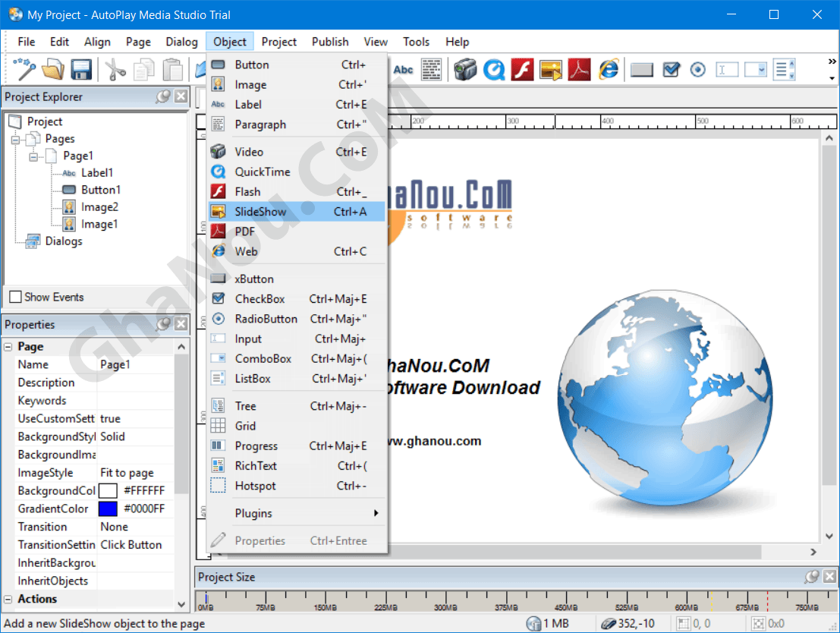840x633 pixels.
Task: Add RadioButton object from the toolbar
Action: [697, 70]
